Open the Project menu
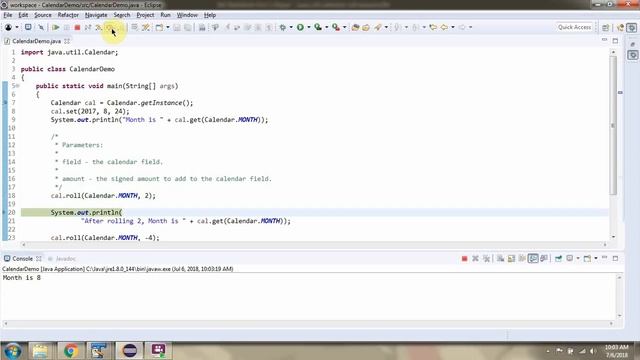640x360 pixels. (145, 15)
